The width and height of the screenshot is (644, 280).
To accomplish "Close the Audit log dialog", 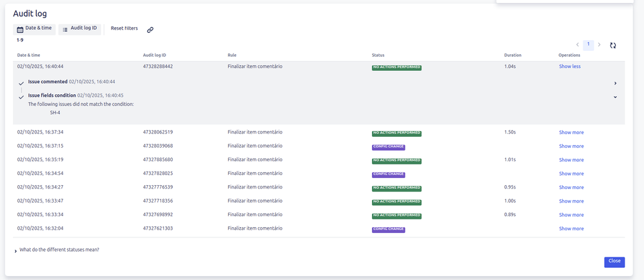I will coord(614,262).
